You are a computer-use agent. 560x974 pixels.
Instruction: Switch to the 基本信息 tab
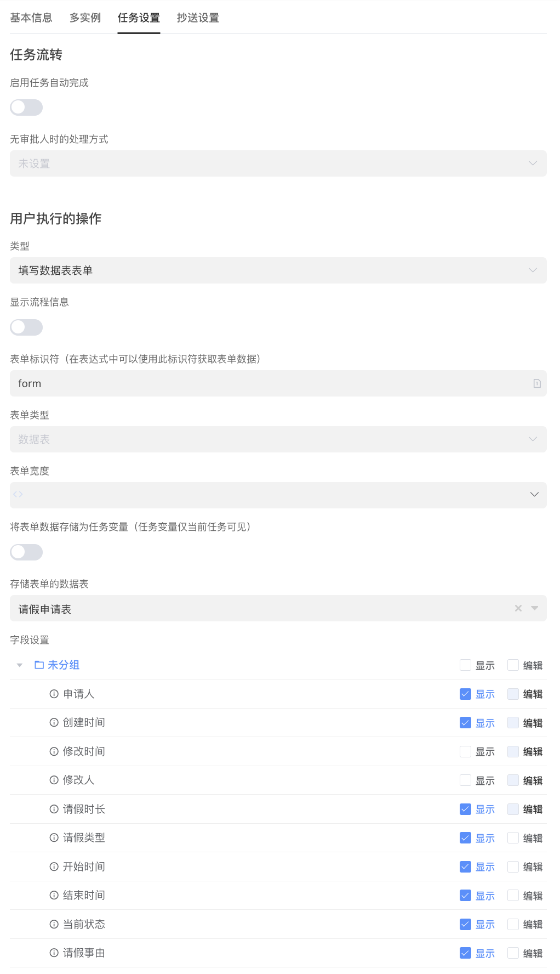(31, 18)
